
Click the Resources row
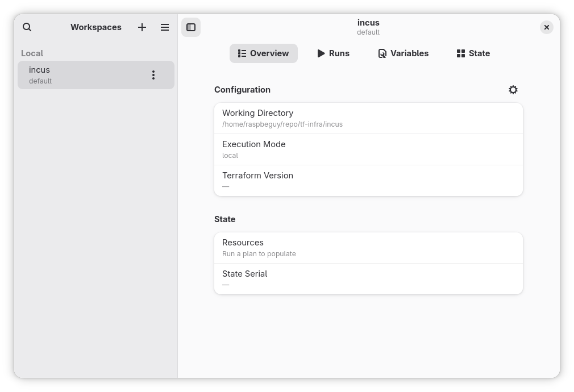pyautogui.click(x=368, y=248)
